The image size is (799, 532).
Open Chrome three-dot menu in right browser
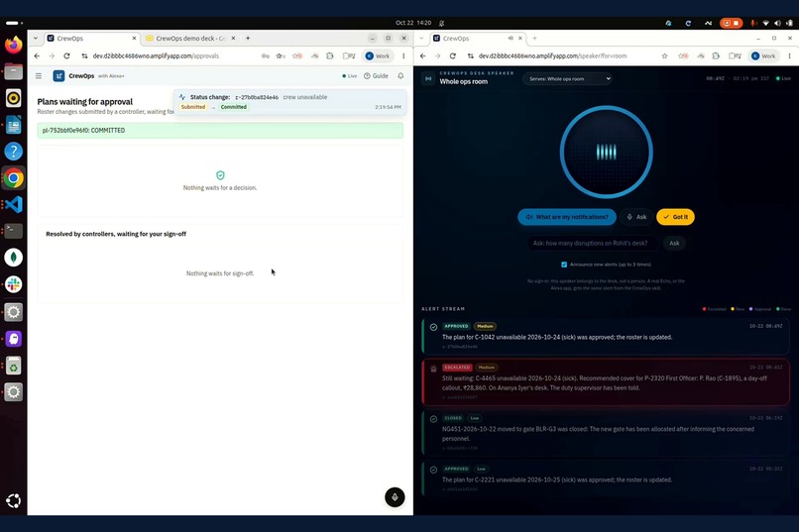789,56
